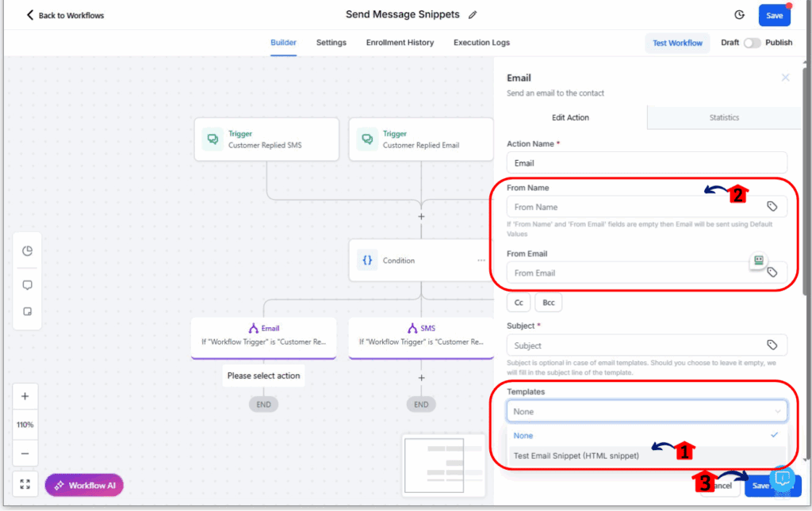Click the Action Name input field
This screenshot has width=812, height=511.
[x=647, y=163]
